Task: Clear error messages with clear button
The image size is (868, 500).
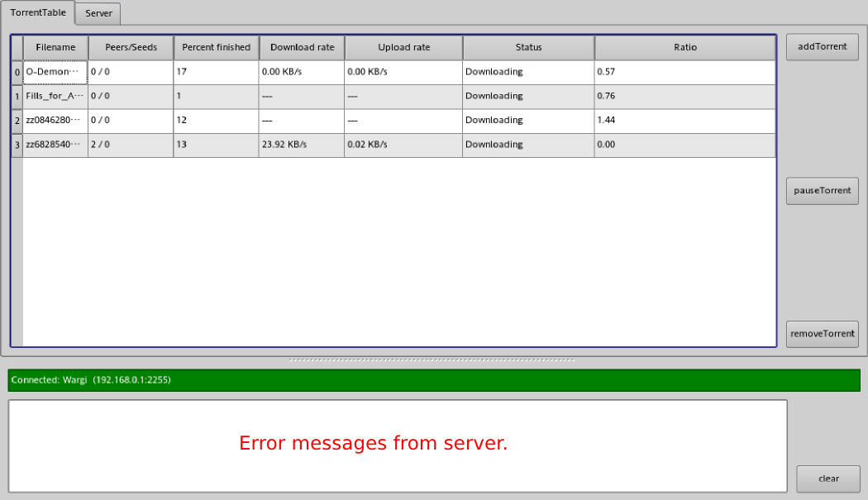Action: (827, 479)
